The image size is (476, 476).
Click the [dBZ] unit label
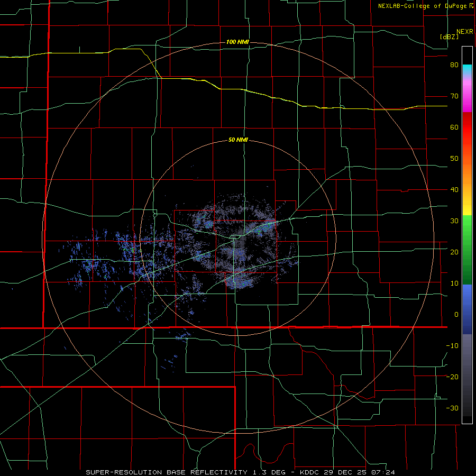[x=449, y=37]
